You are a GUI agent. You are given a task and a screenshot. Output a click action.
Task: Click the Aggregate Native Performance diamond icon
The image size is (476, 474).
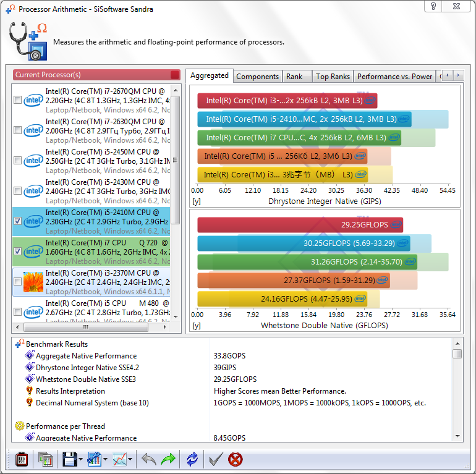pos(30,355)
